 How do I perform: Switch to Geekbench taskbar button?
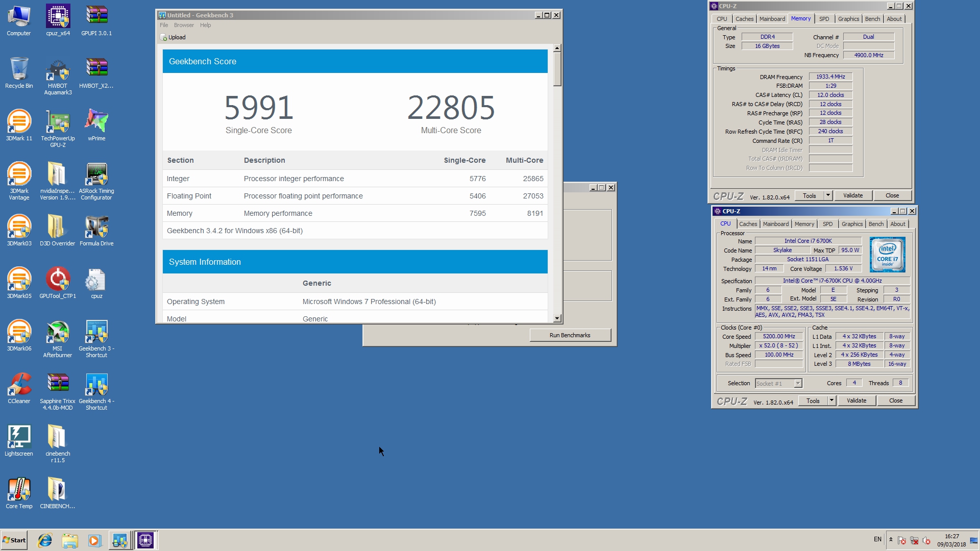click(x=120, y=540)
